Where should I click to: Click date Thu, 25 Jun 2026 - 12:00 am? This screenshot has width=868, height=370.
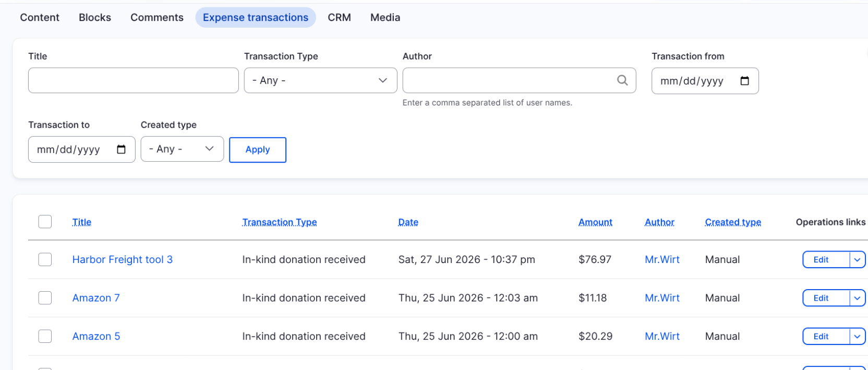[x=468, y=336]
